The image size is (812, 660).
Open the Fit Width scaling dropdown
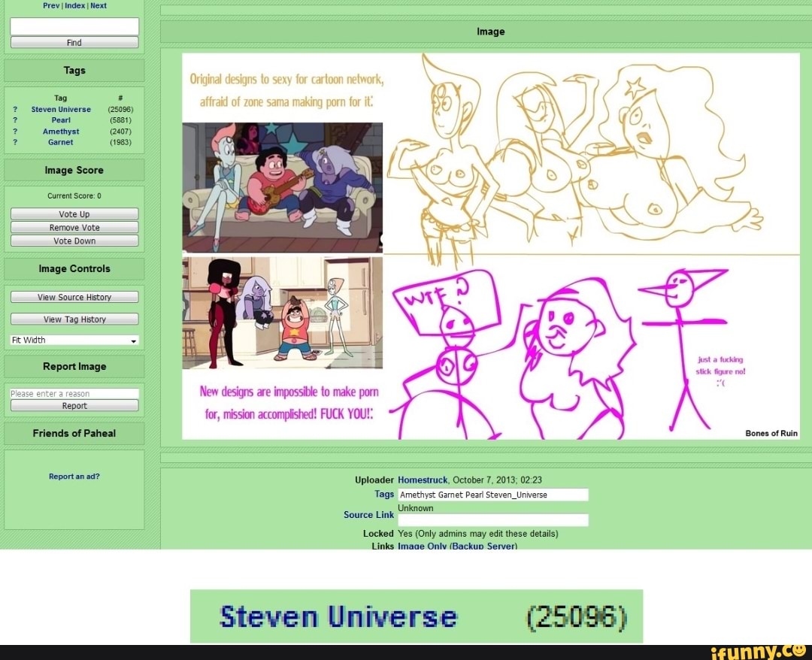pos(74,341)
